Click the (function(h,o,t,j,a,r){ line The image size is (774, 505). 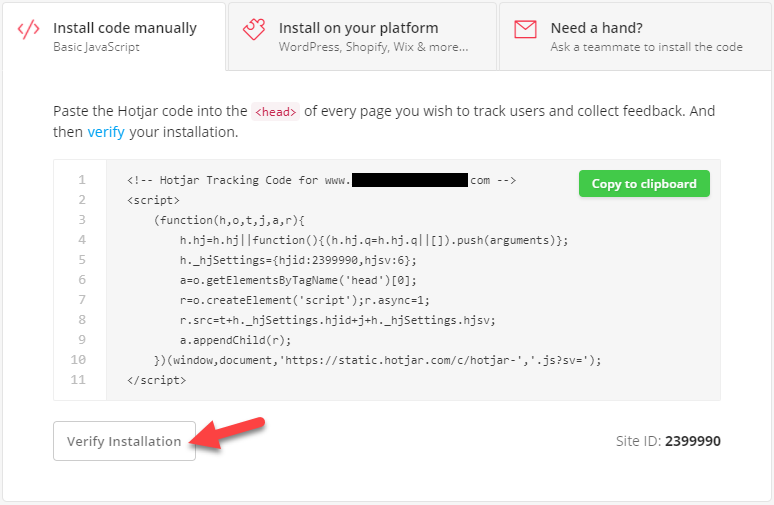coord(229,220)
